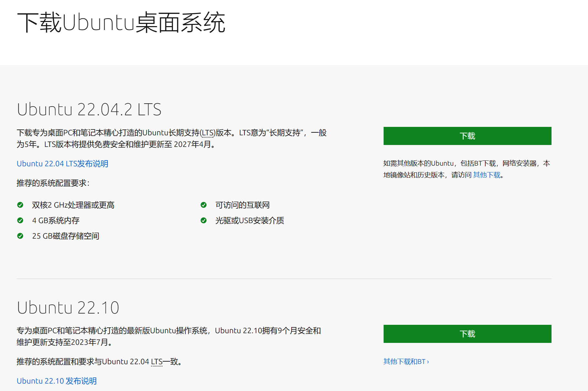Click the 双核2 GHz处理器或更高 requirement text
The width and height of the screenshot is (588, 391).
[73, 205]
